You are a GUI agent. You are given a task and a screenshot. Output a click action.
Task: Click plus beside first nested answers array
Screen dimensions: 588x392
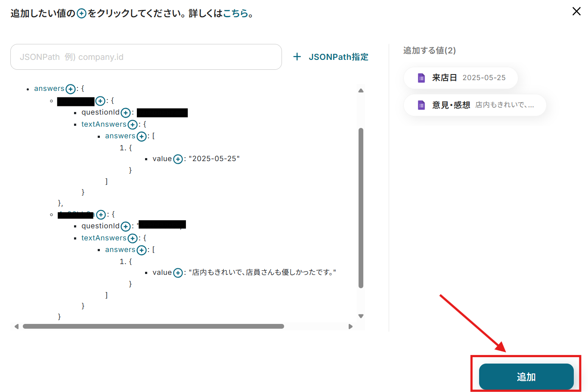pos(142,137)
